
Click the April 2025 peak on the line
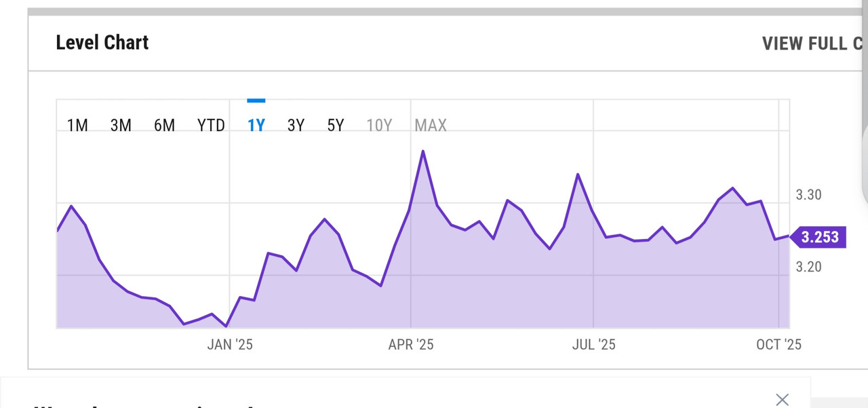point(423,151)
